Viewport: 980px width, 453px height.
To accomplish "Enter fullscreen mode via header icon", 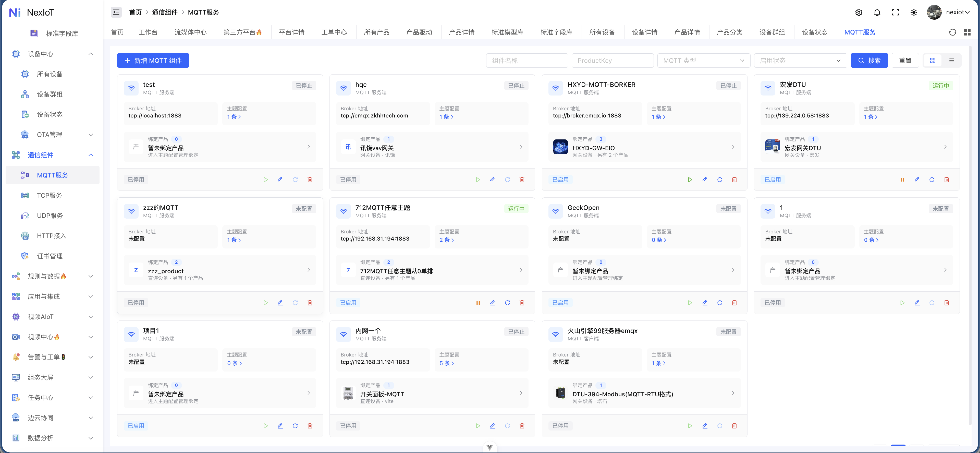I will (895, 12).
